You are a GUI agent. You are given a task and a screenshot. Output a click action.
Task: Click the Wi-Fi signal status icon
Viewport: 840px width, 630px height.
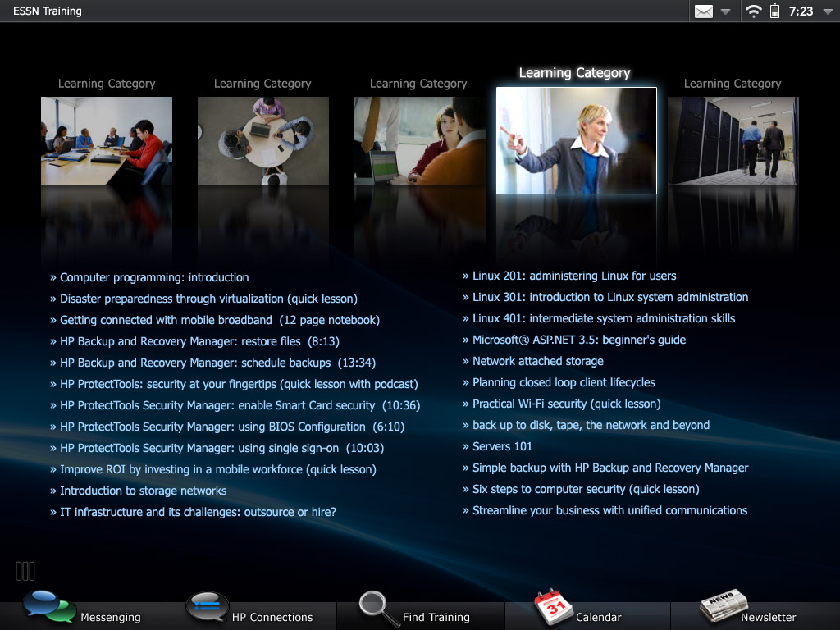click(x=752, y=11)
